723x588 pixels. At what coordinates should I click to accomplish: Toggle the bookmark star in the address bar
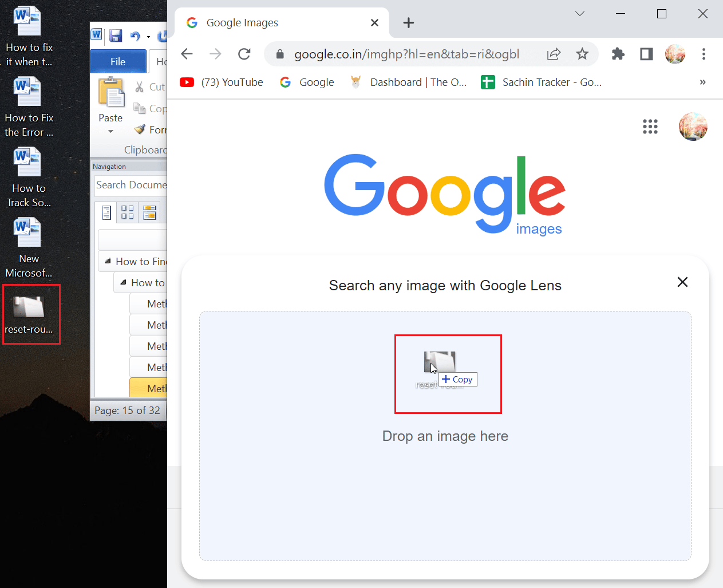click(x=582, y=53)
